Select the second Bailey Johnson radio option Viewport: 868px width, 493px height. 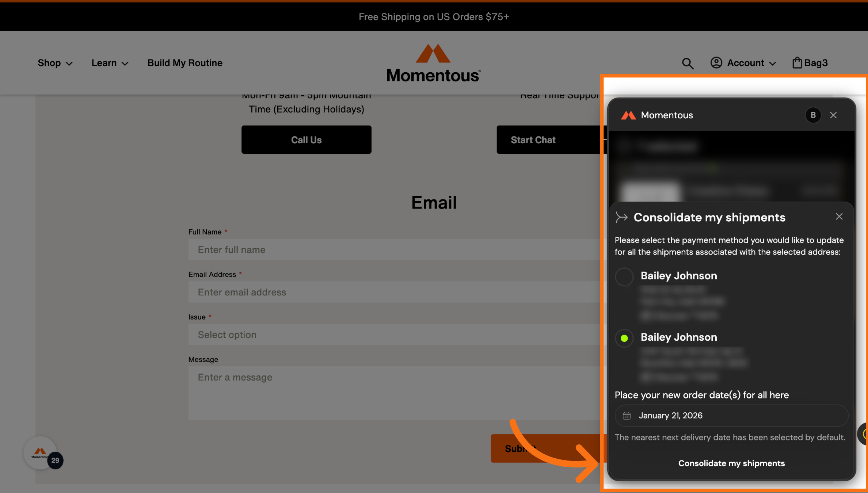(624, 338)
